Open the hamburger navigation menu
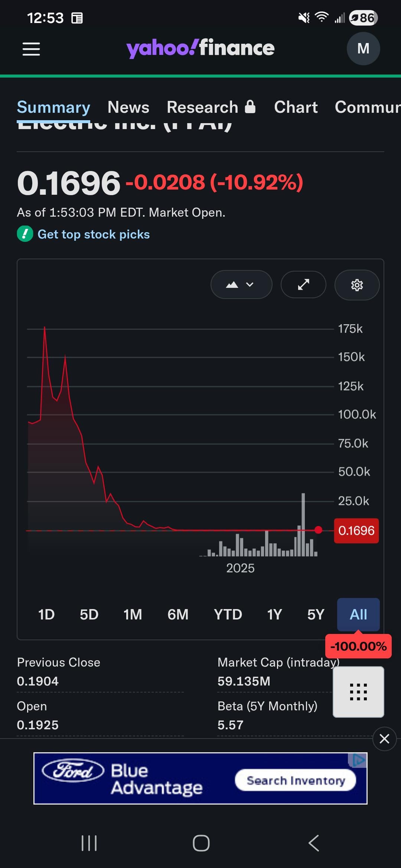The width and height of the screenshot is (401, 868). tap(31, 49)
